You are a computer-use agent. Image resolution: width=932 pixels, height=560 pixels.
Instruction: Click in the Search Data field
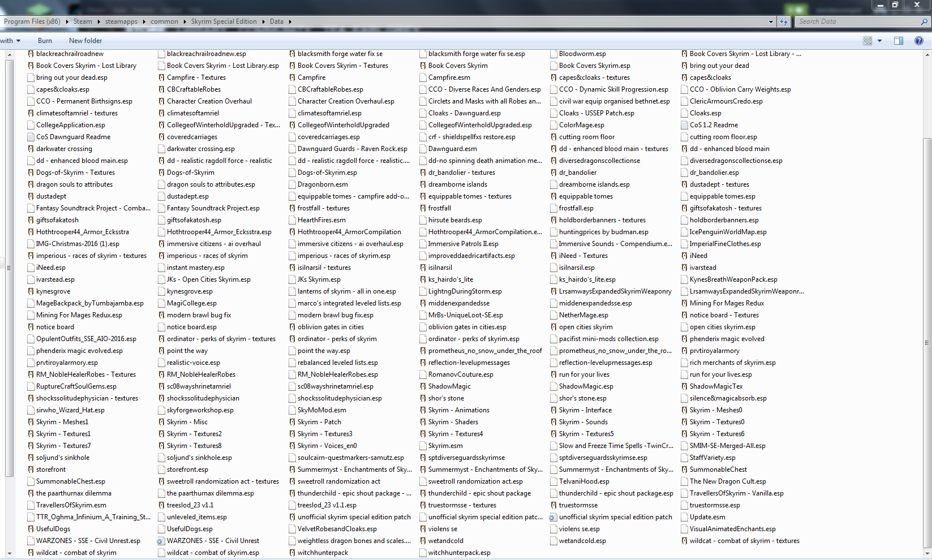[x=857, y=21]
